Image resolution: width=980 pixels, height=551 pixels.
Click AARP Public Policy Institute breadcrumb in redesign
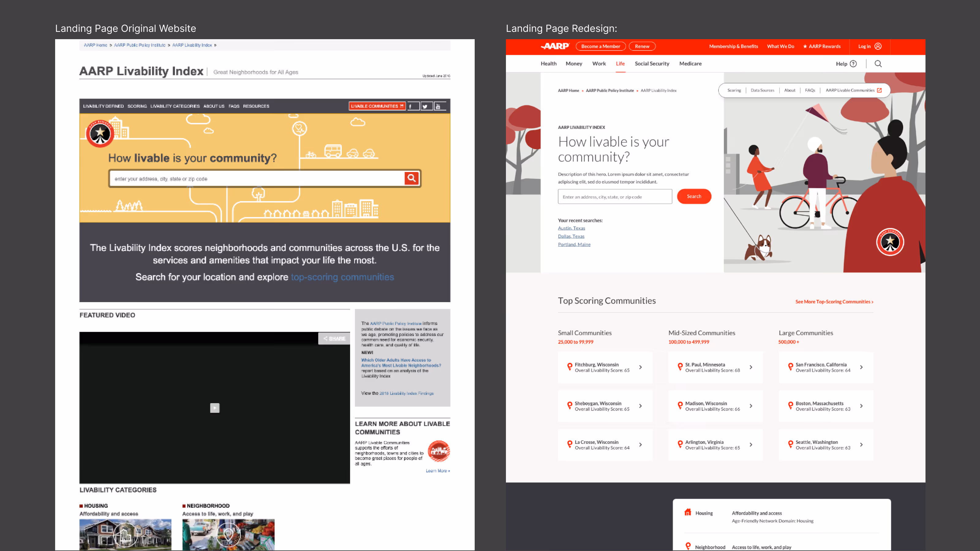[609, 91]
